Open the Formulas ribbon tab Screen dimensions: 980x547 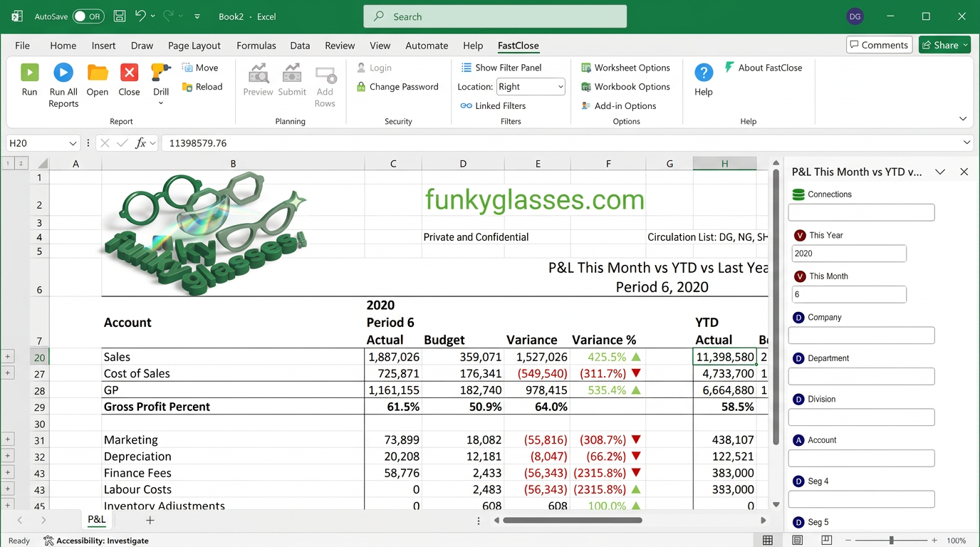256,46
